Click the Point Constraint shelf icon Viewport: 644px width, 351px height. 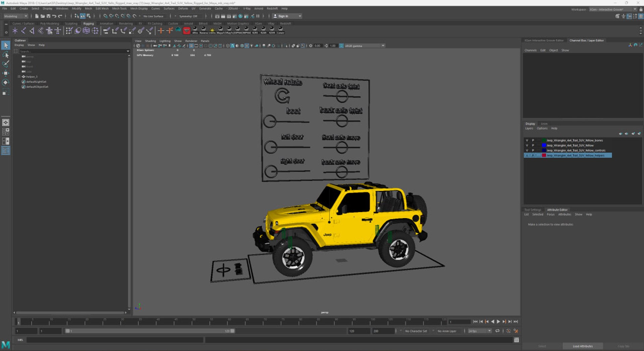pyautogui.click(x=115, y=31)
